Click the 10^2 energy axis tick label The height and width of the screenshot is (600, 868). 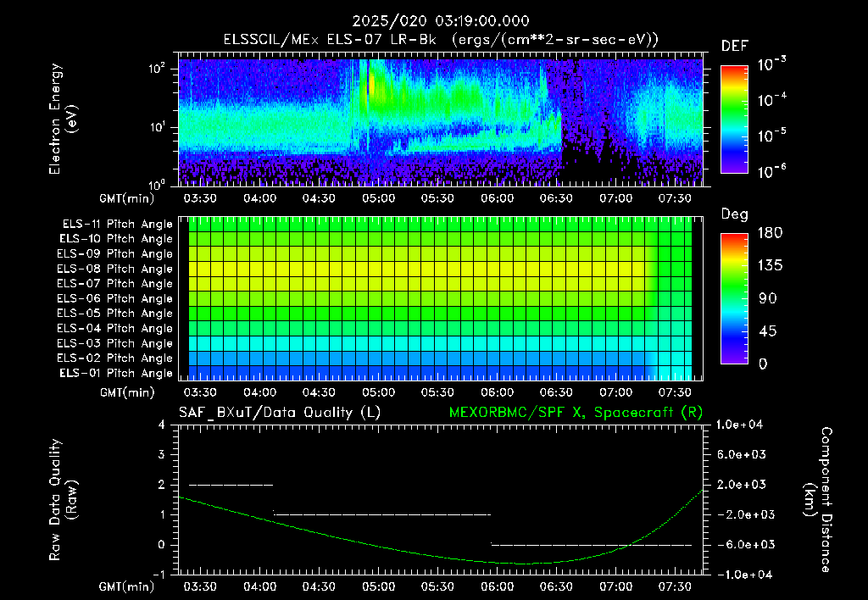pyautogui.click(x=157, y=69)
